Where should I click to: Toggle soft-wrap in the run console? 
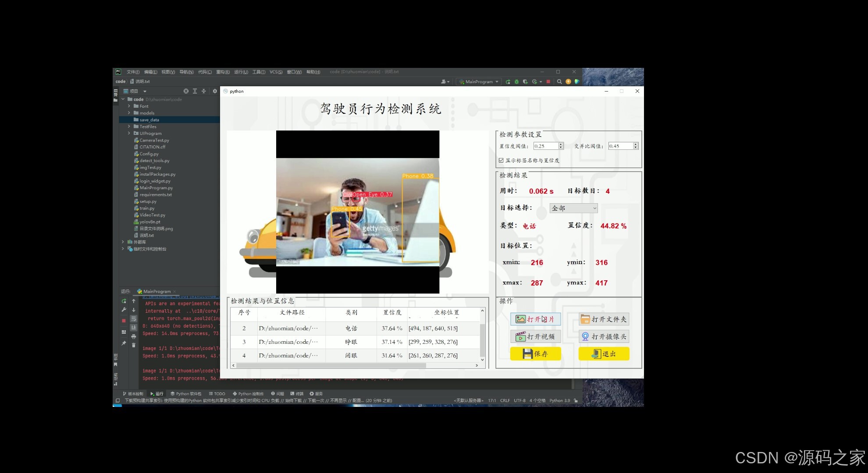134,319
